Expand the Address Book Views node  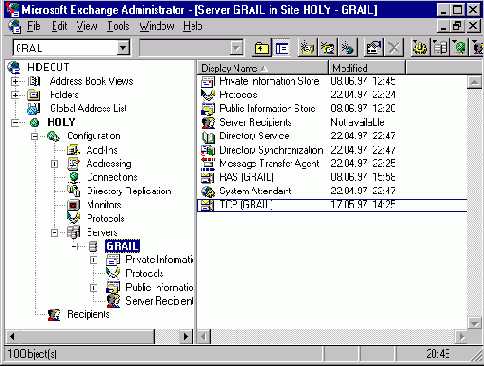coord(15,81)
